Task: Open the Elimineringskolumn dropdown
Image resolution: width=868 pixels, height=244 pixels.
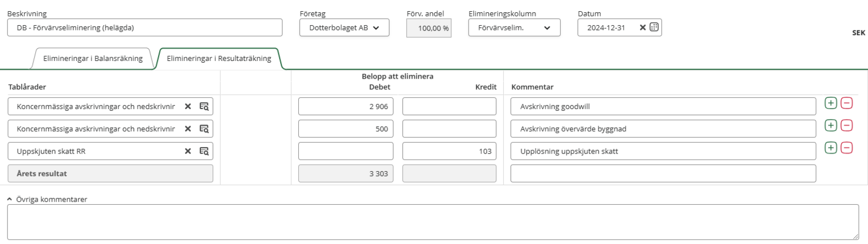Action: pyautogui.click(x=514, y=28)
